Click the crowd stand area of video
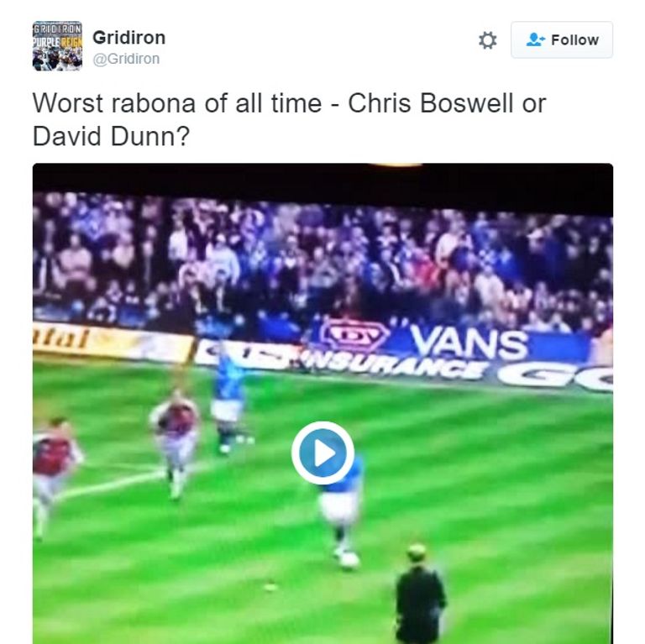The height and width of the screenshot is (644, 645). [322, 263]
